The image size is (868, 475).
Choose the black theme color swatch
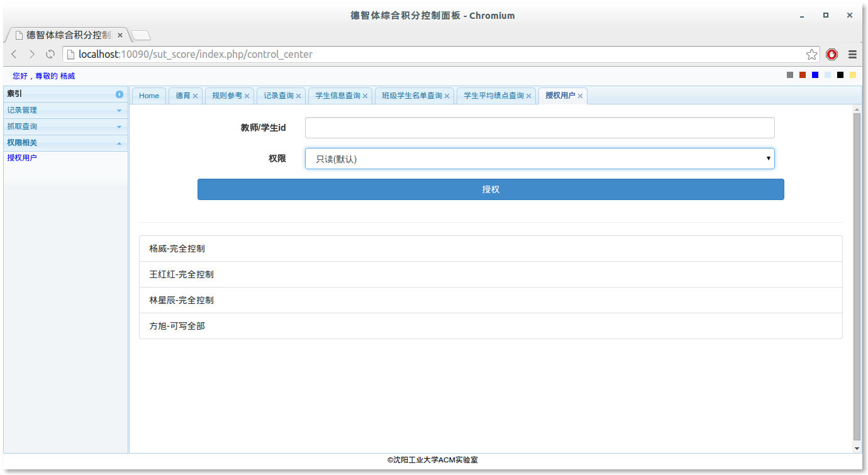point(840,75)
